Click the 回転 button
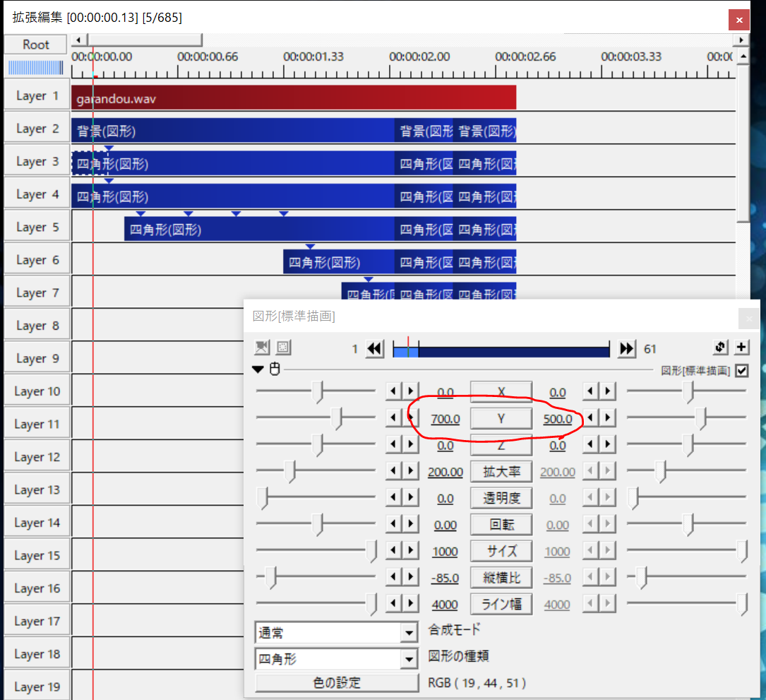 tap(501, 525)
